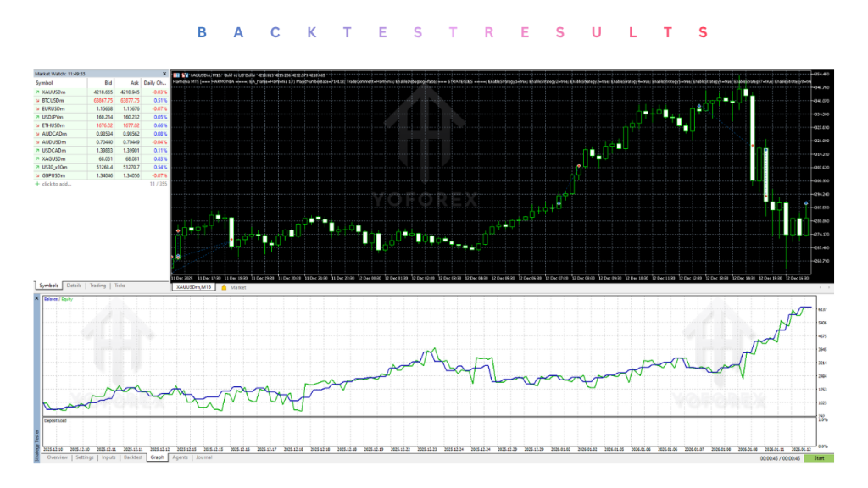This screenshot has width=868, height=488.
Task: Click the Market tab's yellow bag icon
Action: click(224, 288)
